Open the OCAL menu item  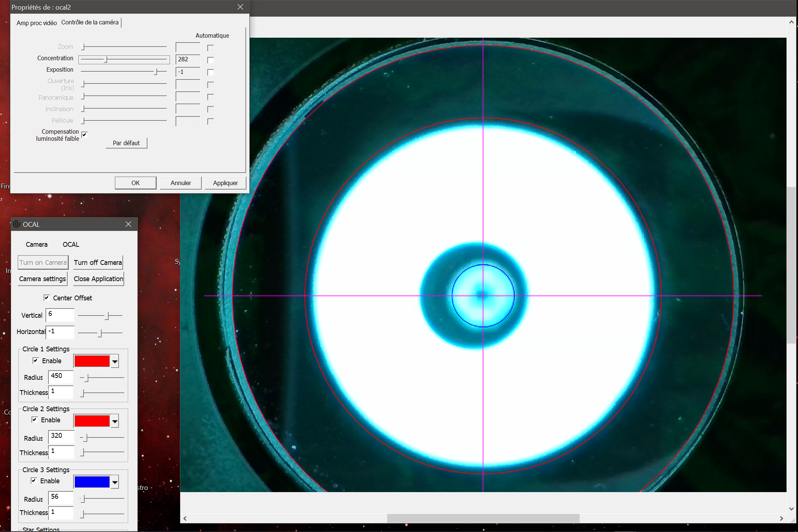(x=71, y=245)
